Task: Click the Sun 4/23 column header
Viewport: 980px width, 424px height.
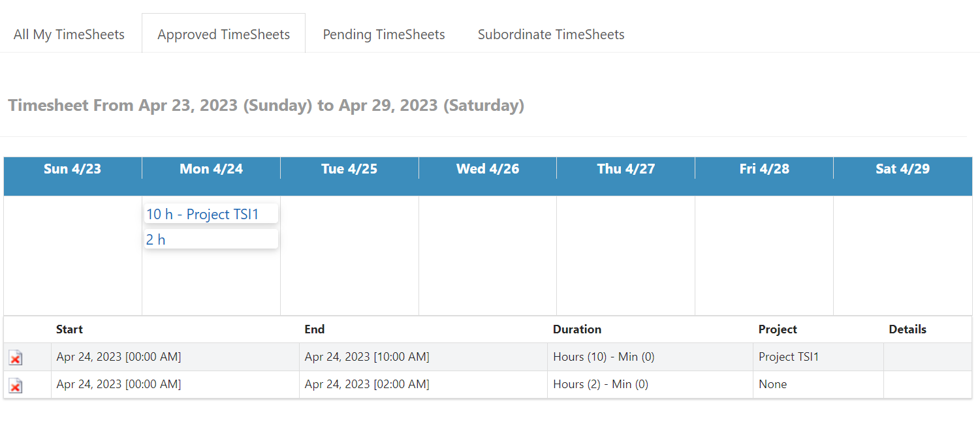Action: click(x=72, y=168)
